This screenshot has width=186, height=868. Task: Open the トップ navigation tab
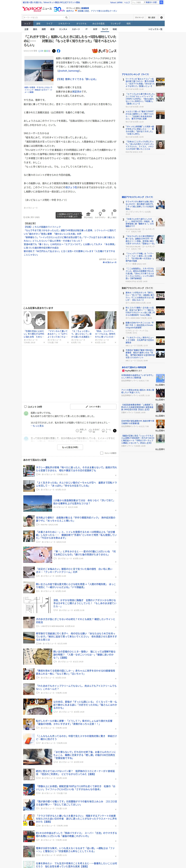[x=27, y=24]
